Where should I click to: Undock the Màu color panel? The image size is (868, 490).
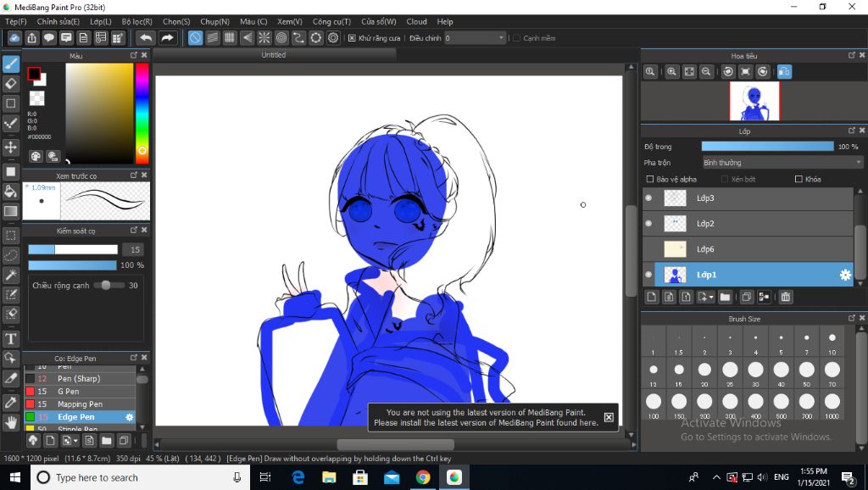133,55
